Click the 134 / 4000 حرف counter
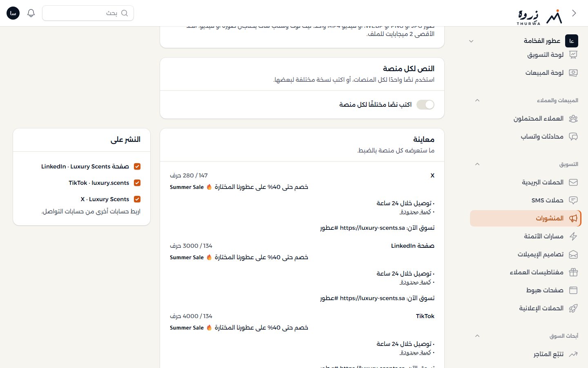The image size is (588, 368). (x=191, y=316)
